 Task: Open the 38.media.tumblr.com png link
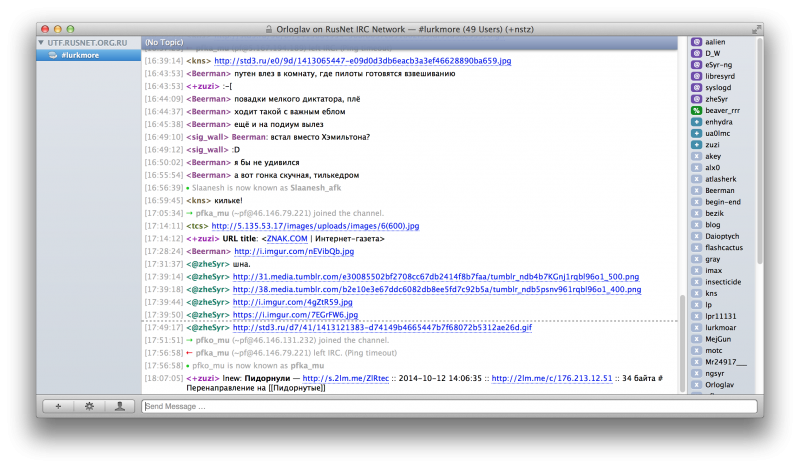(437, 289)
